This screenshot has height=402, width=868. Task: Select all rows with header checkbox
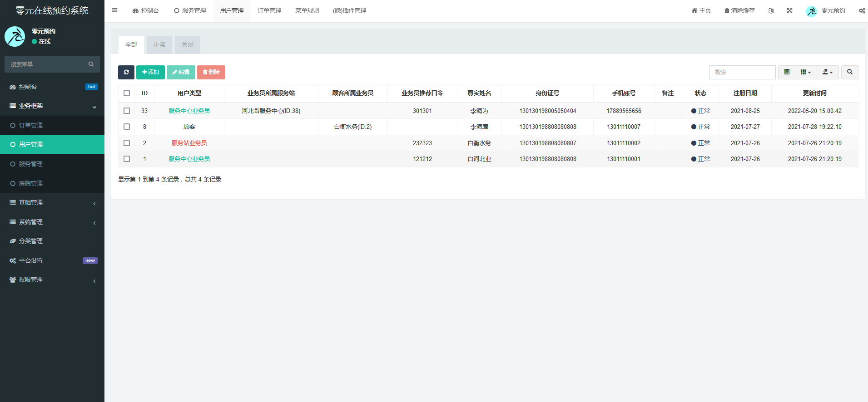127,93
